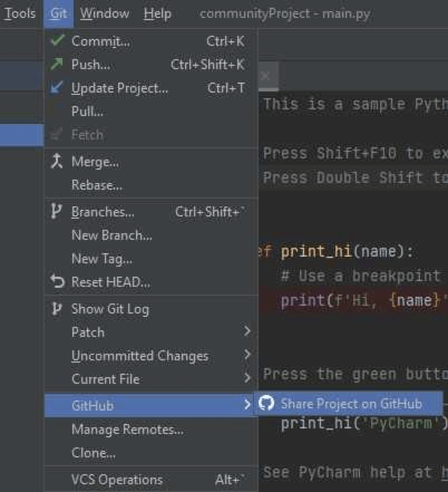Select the Merge icon
This screenshot has width=448, height=492.
(57, 162)
